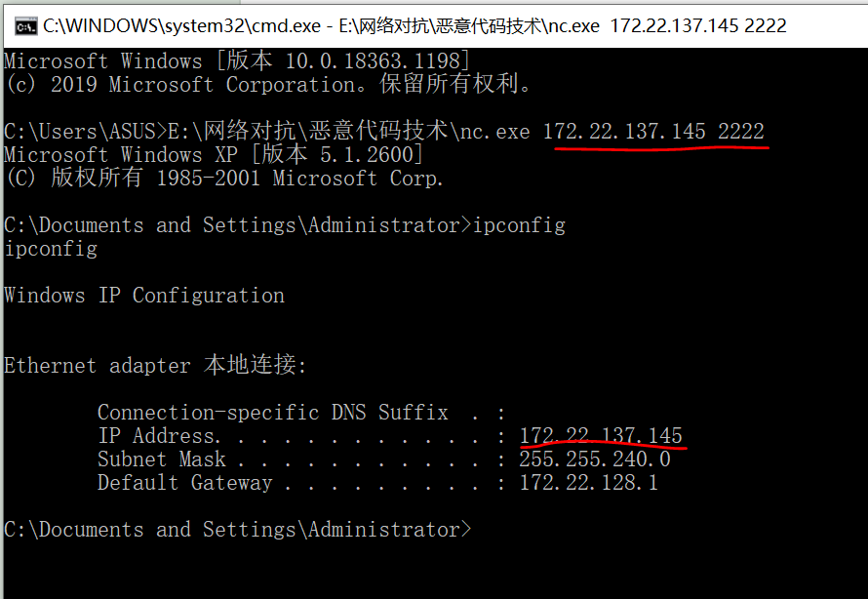This screenshot has width=868, height=599.
Task: Click the 'Windows IP Configuration' line
Action: (x=144, y=296)
